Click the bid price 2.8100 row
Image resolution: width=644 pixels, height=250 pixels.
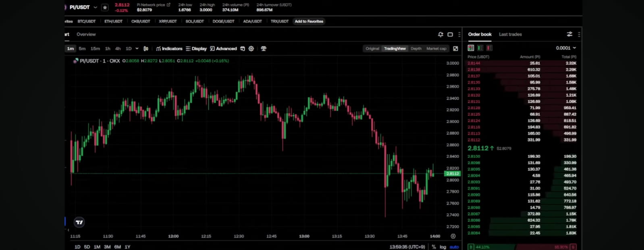[522, 156]
